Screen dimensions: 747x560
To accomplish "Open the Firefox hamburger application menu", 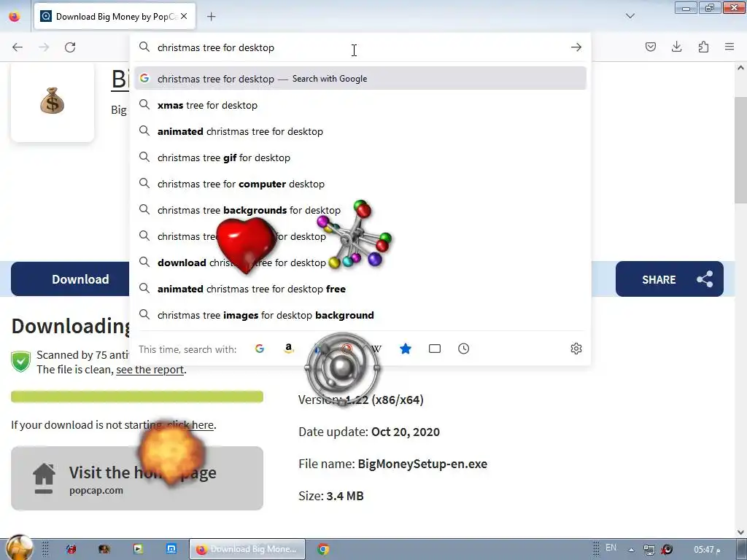I will click(x=729, y=47).
